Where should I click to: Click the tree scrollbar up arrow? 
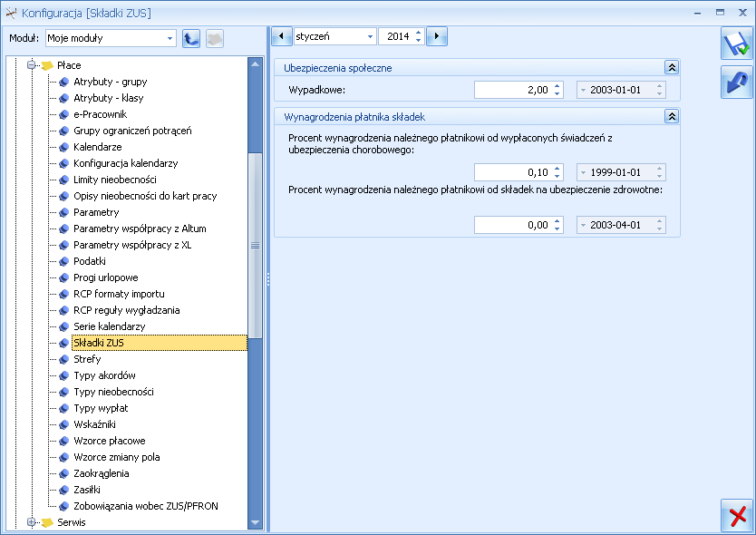pyautogui.click(x=255, y=64)
